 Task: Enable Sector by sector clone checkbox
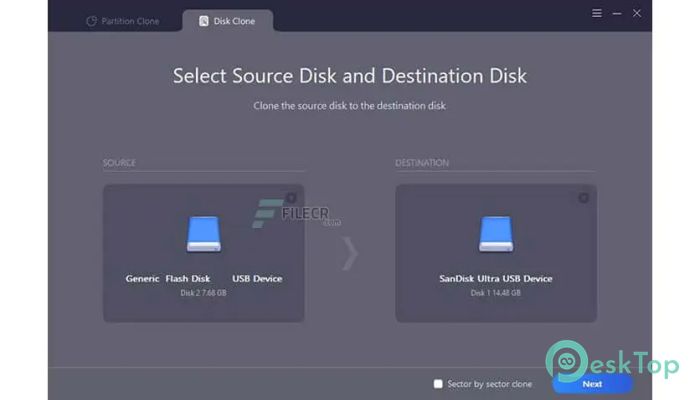[x=438, y=384]
